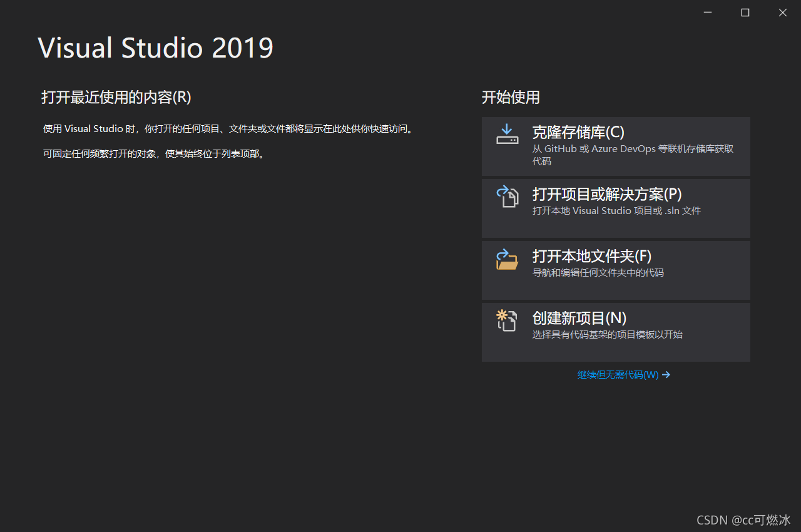Click description 打开本地 Visual Studio 项目或 .sln 文件
Screen dimensions: 801x532
pyautogui.click(x=616, y=211)
